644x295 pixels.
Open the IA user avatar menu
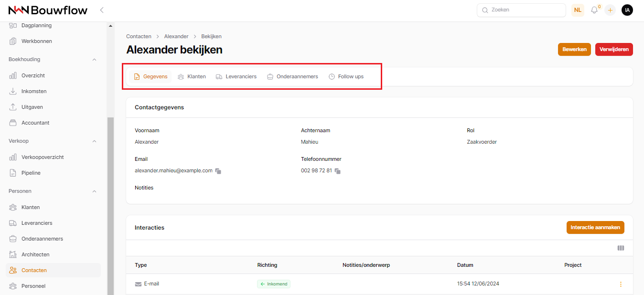point(627,10)
